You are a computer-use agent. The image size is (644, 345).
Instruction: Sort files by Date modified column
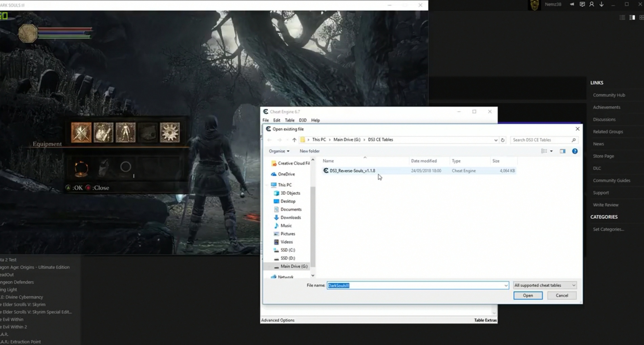click(429, 161)
